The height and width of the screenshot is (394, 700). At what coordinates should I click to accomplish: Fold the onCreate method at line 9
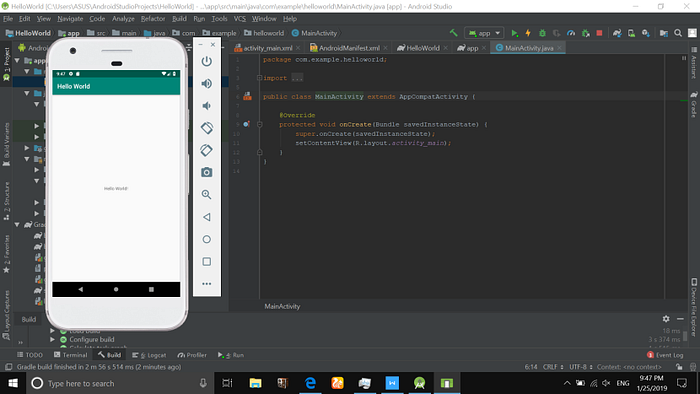coord(259,124)
